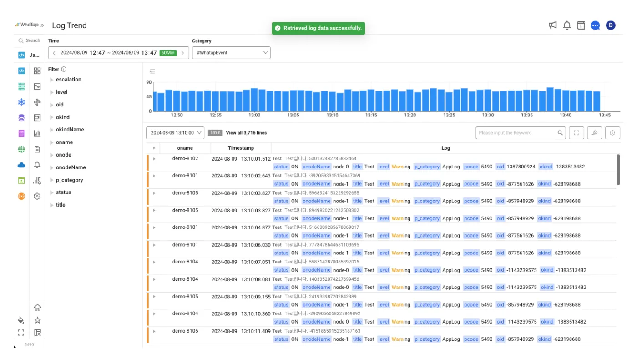Go to the previous time range arrow

coord(54,53)
